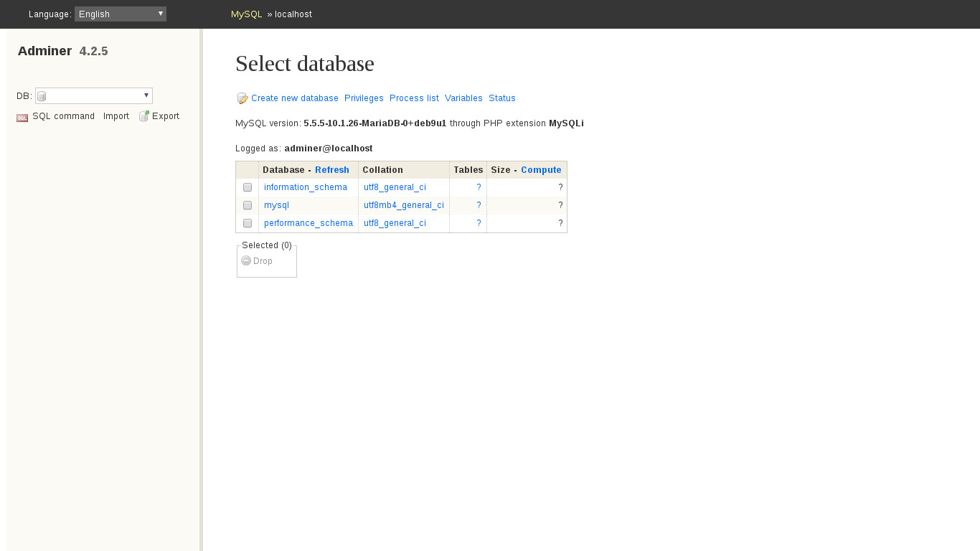Compute database sizes
The width and height of the screenshot is (980, 551).
(x=541, y=170)
